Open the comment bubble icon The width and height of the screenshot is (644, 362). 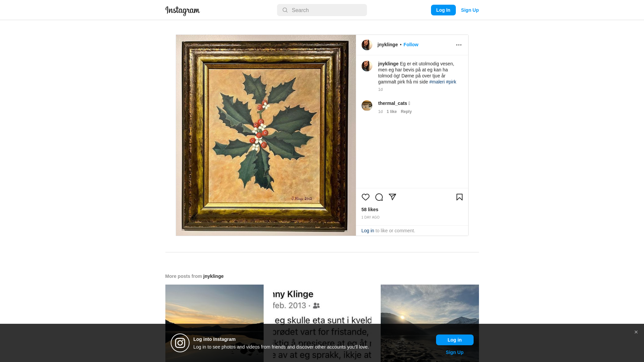379,197
